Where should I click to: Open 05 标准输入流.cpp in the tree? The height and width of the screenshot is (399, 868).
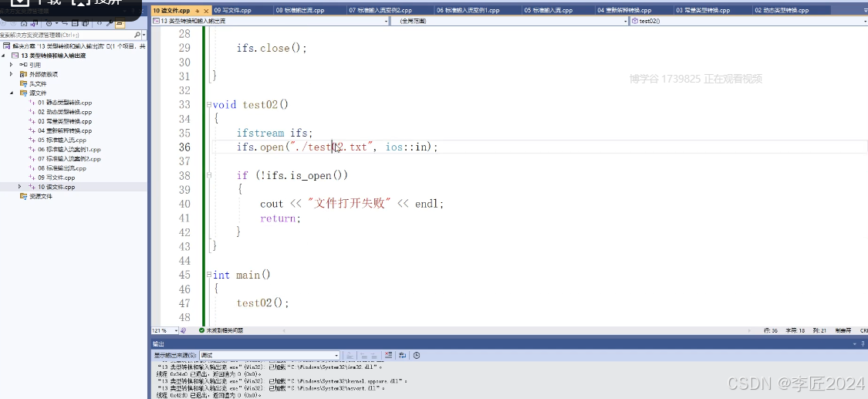pos(62,140)
